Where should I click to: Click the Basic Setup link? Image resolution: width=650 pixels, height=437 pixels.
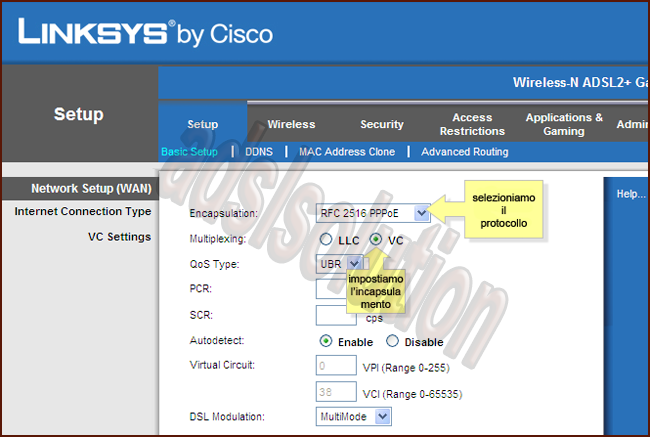tap(189, 152)
